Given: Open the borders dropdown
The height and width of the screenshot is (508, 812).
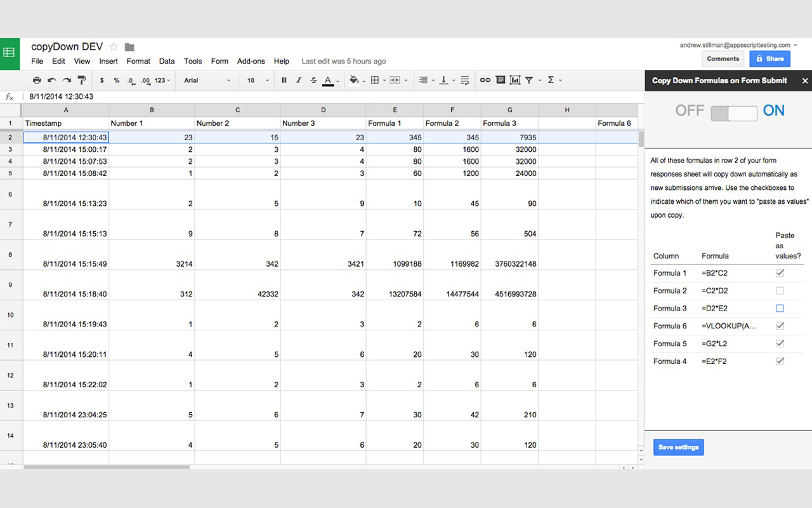Looking at the screenshot, I should point(377,81).
